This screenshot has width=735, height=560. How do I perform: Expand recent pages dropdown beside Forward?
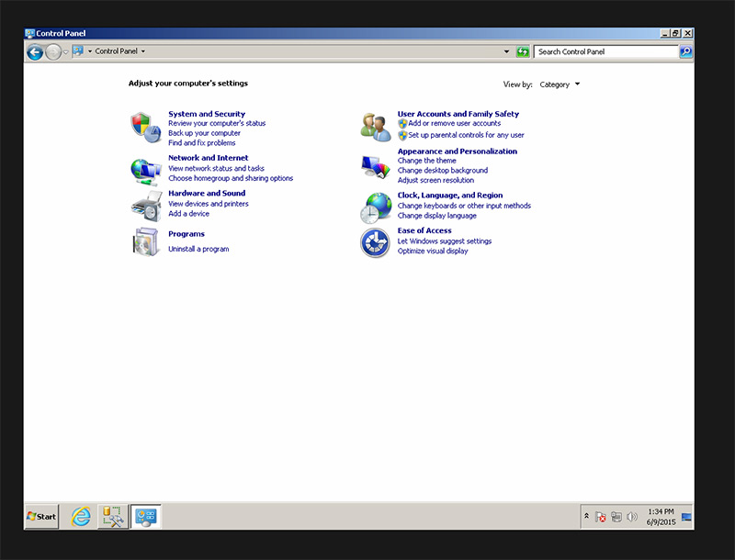[x=65, y=52]
